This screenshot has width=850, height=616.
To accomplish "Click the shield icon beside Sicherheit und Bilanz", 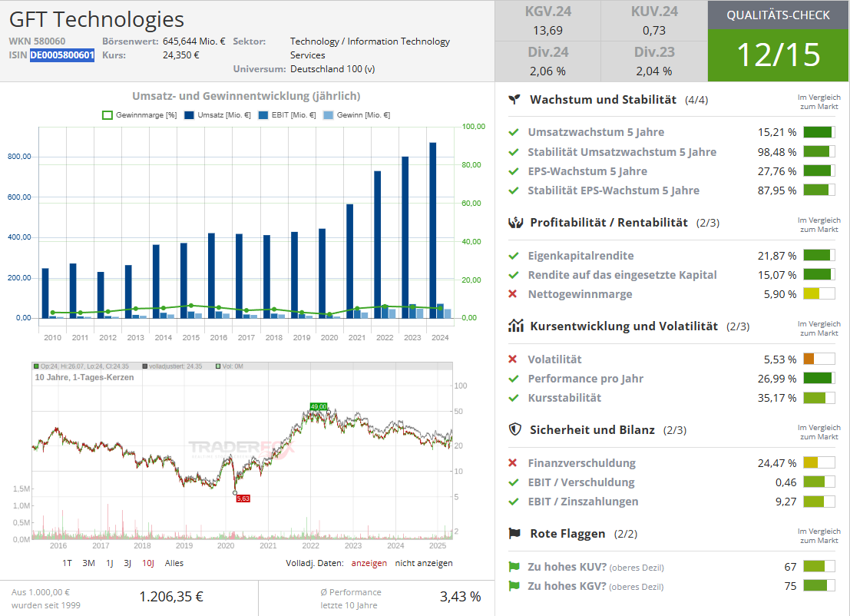I will tap(515, 429).
